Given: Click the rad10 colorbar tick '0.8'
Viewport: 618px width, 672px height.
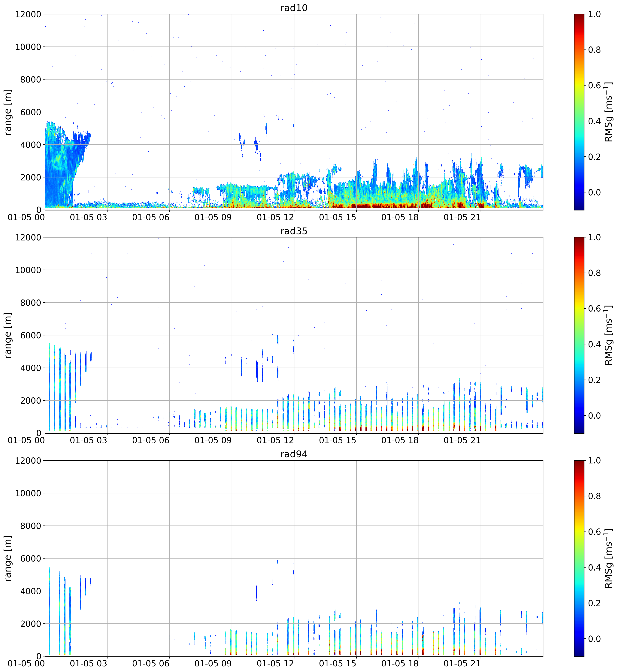Looking at the screenshot, I should tap(595, 50).
